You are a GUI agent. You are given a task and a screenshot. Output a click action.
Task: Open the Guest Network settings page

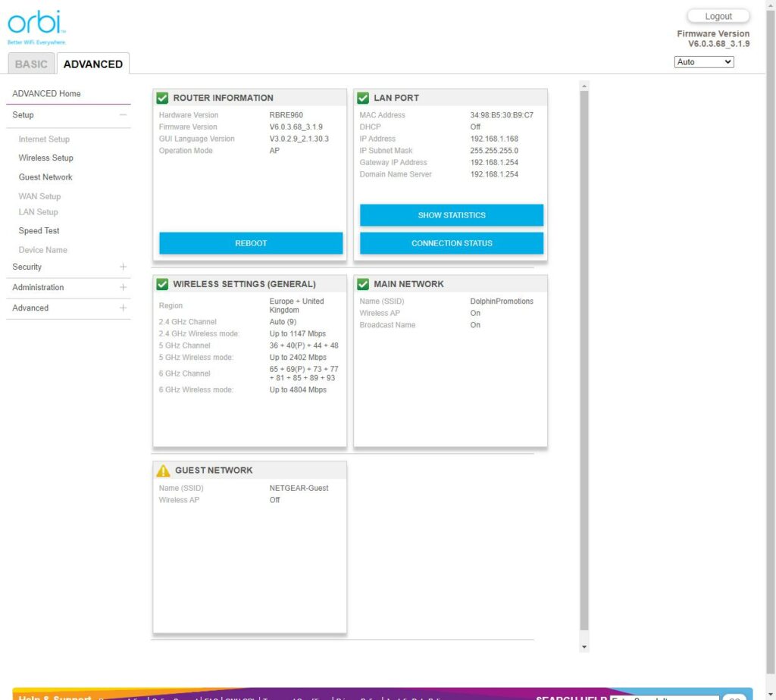45,177
